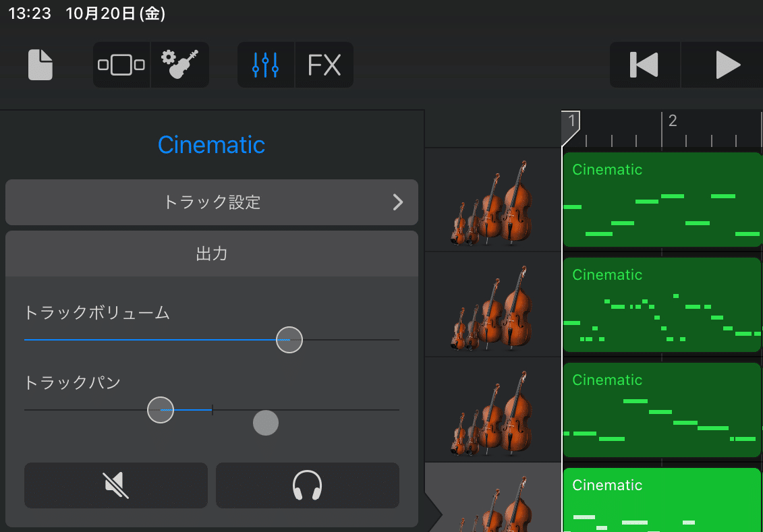
Task: Select the first Cinematic region in timeline
Action: [x=662, y=200]
